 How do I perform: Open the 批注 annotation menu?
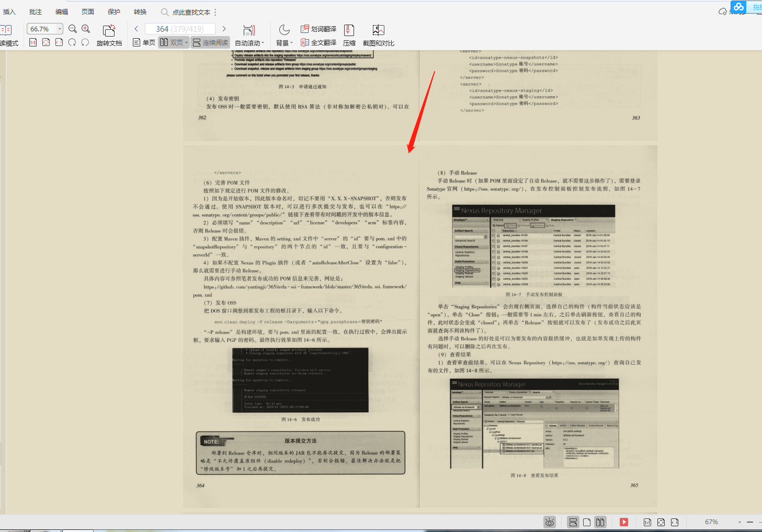tap(35, 11)
